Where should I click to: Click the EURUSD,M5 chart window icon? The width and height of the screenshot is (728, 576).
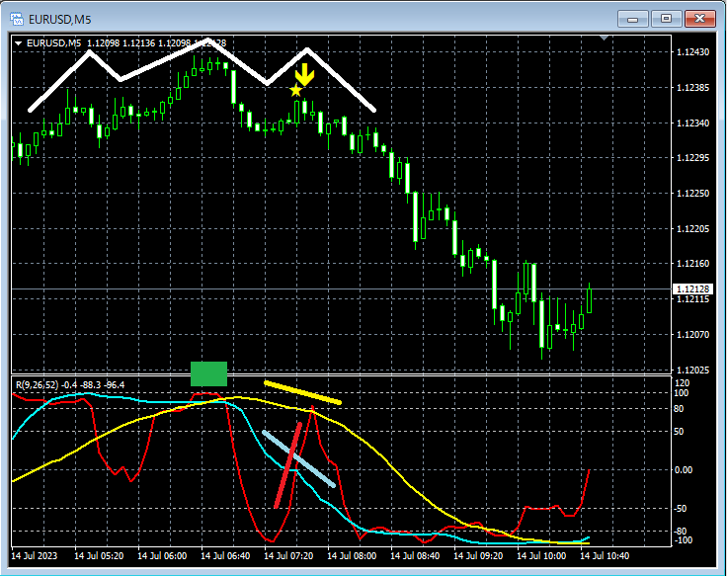pyautogui.click(x=17, y=19)
